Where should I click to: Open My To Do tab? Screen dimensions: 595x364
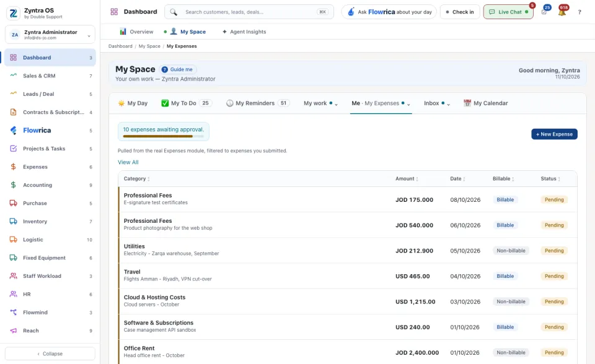[x=187, y=103]
